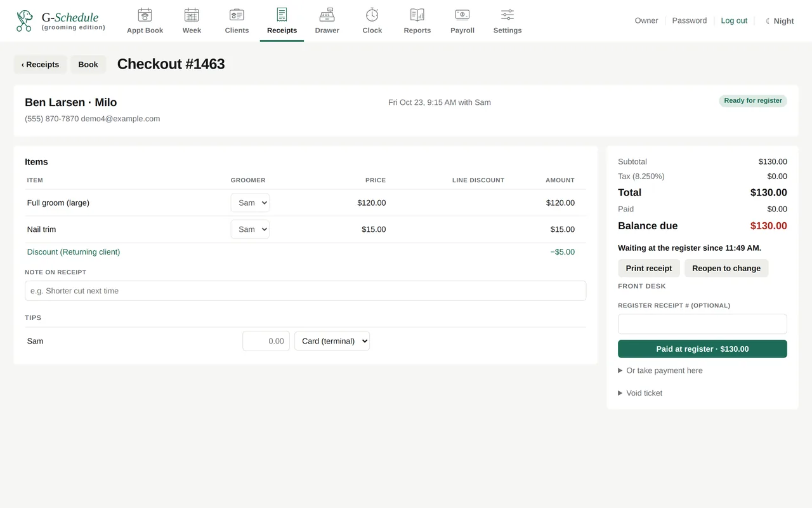Open the time Clock stopwatch icon
This screenshot has height=508, width=812.
(372, 15)
